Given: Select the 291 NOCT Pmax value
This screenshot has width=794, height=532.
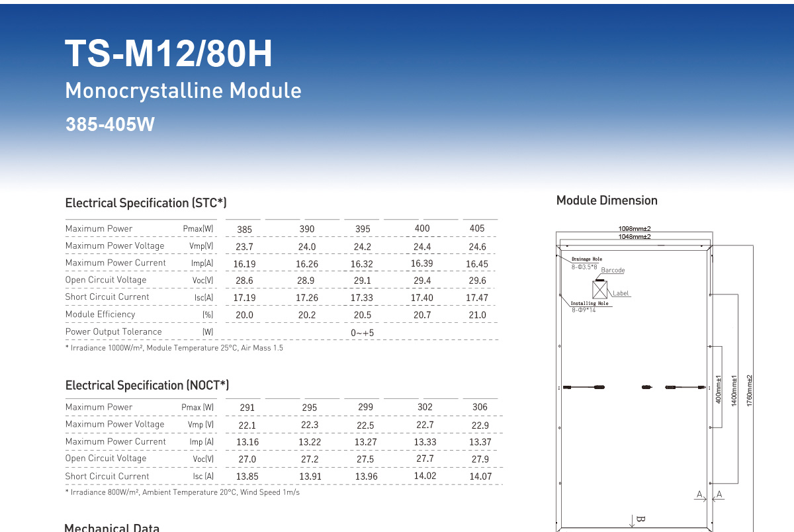Looking at the screenshot, I should pyautogui.click(x=246, y=408).
